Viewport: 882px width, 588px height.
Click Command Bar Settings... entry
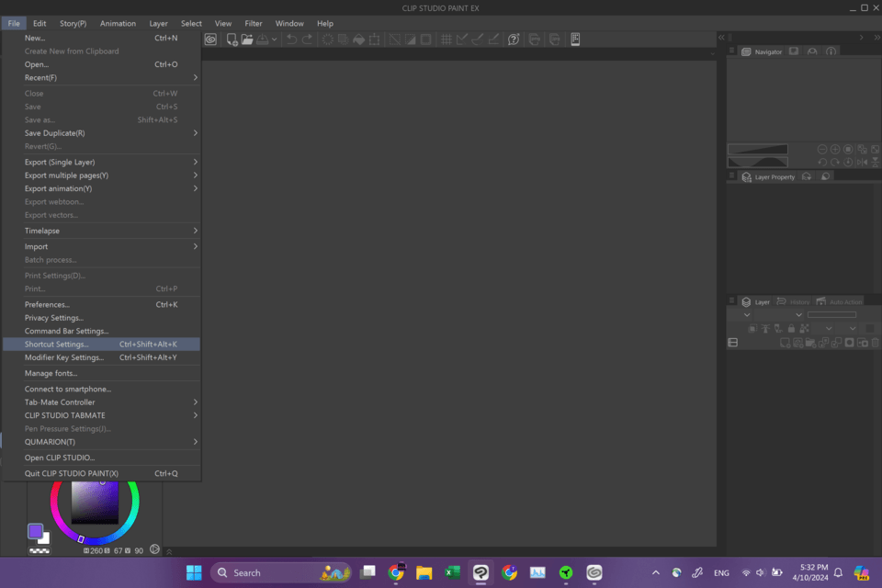(101, 331)
